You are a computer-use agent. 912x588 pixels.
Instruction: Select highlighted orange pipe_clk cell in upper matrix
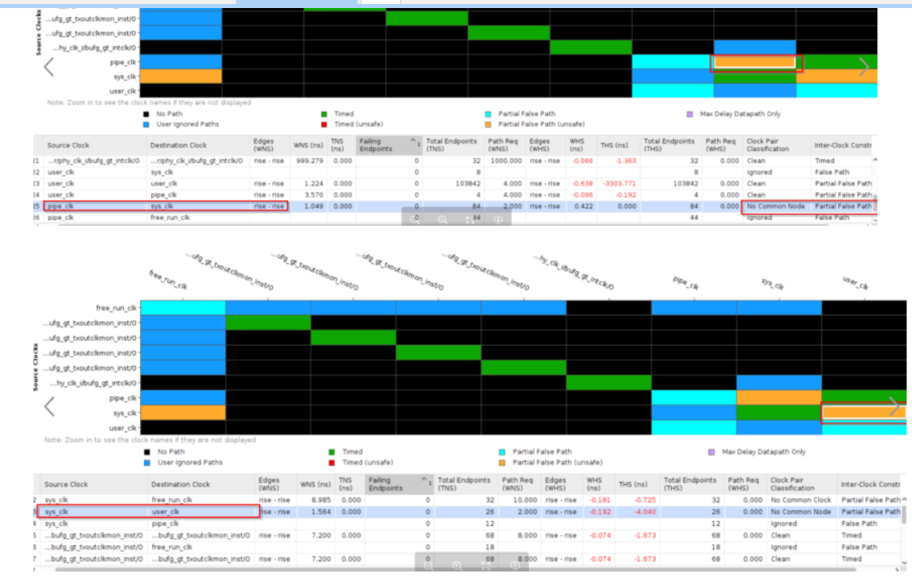(x=755, y=62)
